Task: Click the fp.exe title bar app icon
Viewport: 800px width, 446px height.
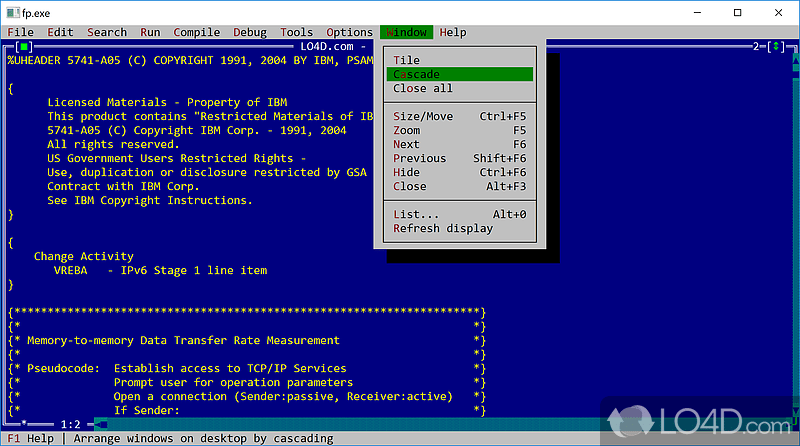Action: coord(12,12)
